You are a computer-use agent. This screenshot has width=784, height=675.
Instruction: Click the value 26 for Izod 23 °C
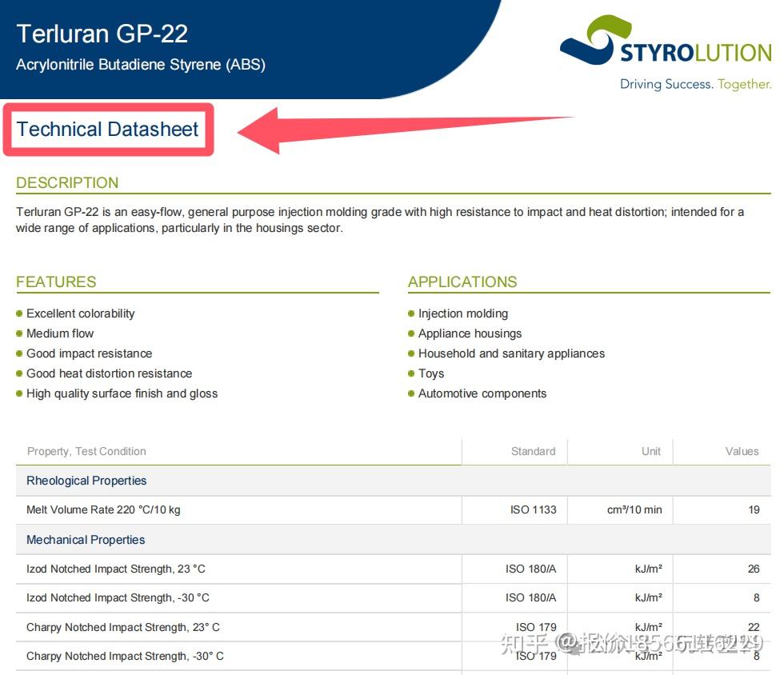754,569
